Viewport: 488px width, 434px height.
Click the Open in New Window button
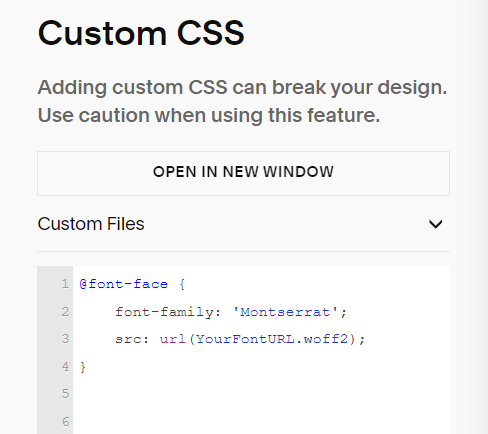[x=243, y=173]
